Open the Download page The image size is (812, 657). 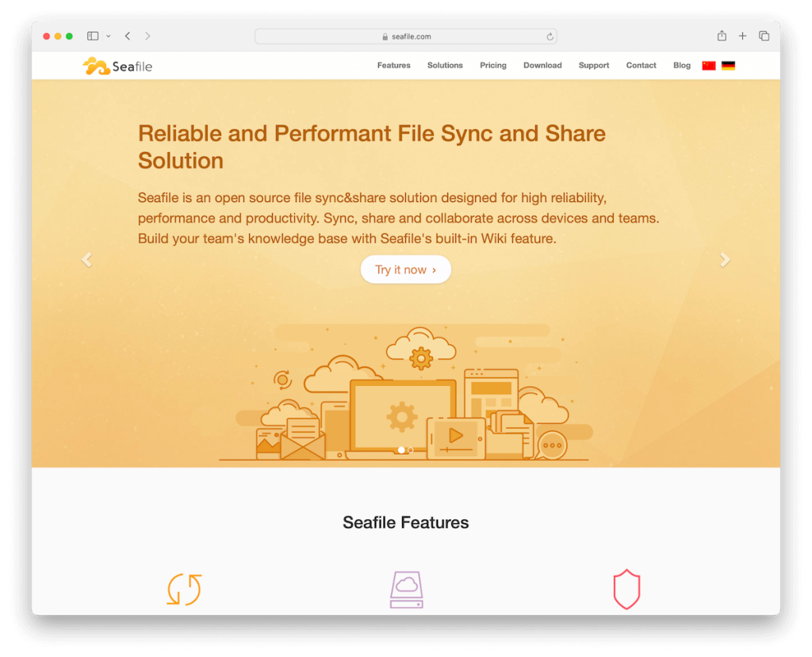[x=542, y=65]
